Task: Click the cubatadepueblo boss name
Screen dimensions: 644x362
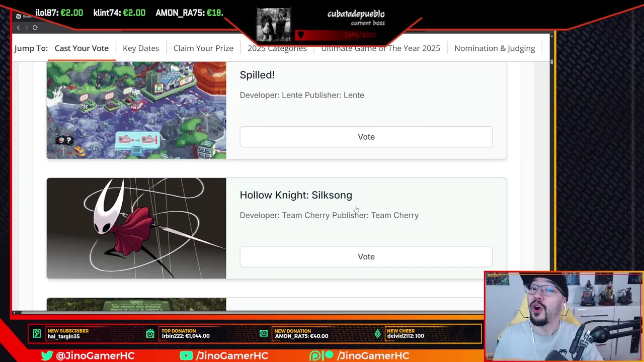Action: 356,14
